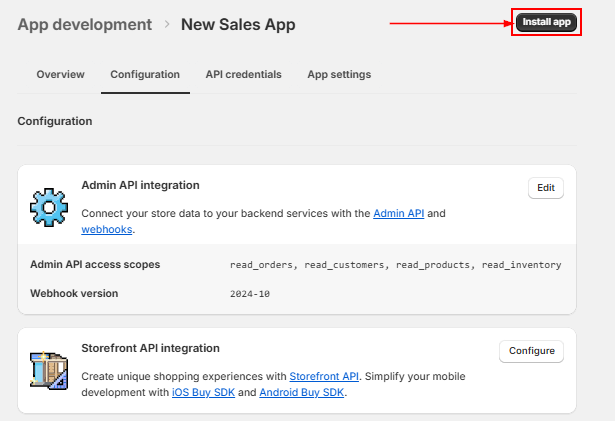The height and width of the screenshot is (421, 615).
Task: Configure the Storefront API integration
Action: tap(531, 351)
